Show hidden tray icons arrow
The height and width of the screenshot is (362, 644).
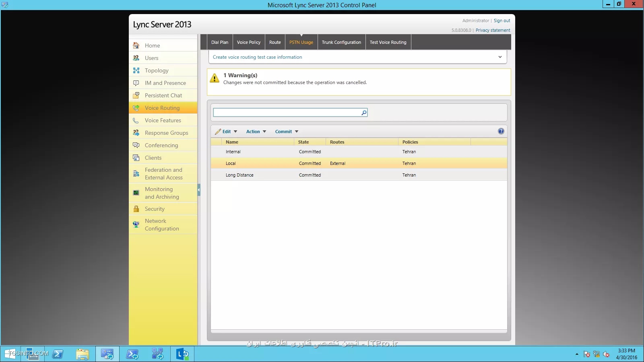(x=577, y=354)
